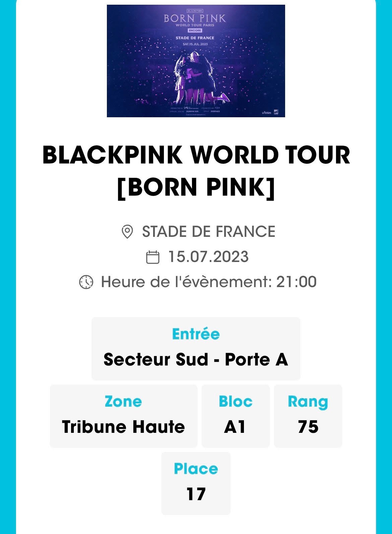
Task: Tap the BORN PINK logo on the poster
Action: (195, 18)
